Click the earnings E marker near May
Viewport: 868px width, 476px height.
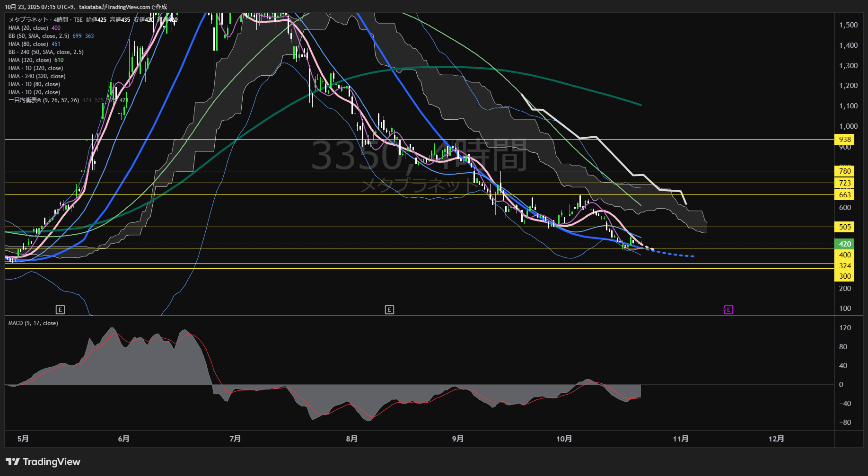(60, 310)
